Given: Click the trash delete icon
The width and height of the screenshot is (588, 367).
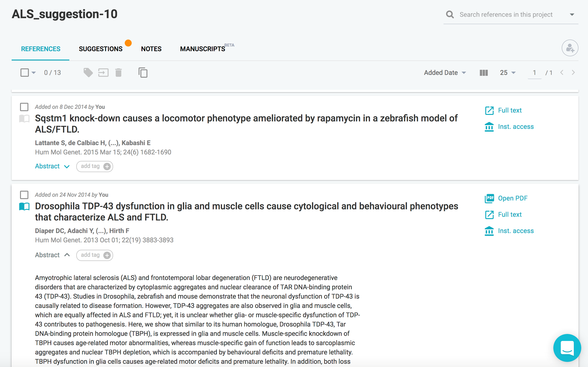Looking at the screenshot, I should point(118,73).
